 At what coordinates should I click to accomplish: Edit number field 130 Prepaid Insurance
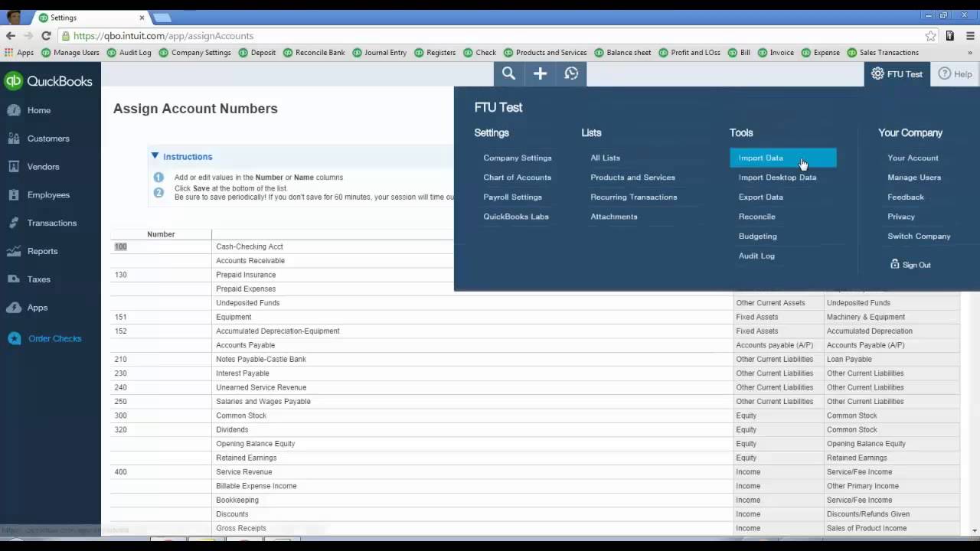[x=161, y=275]
